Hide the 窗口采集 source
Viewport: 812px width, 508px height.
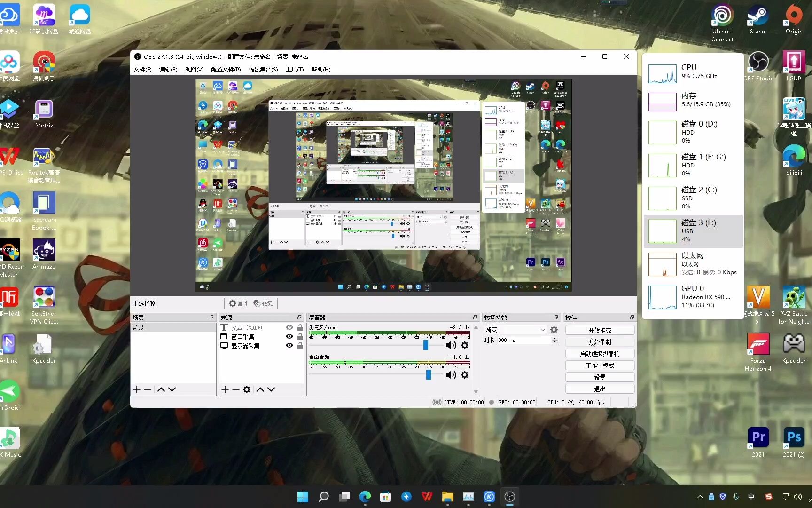289,336
